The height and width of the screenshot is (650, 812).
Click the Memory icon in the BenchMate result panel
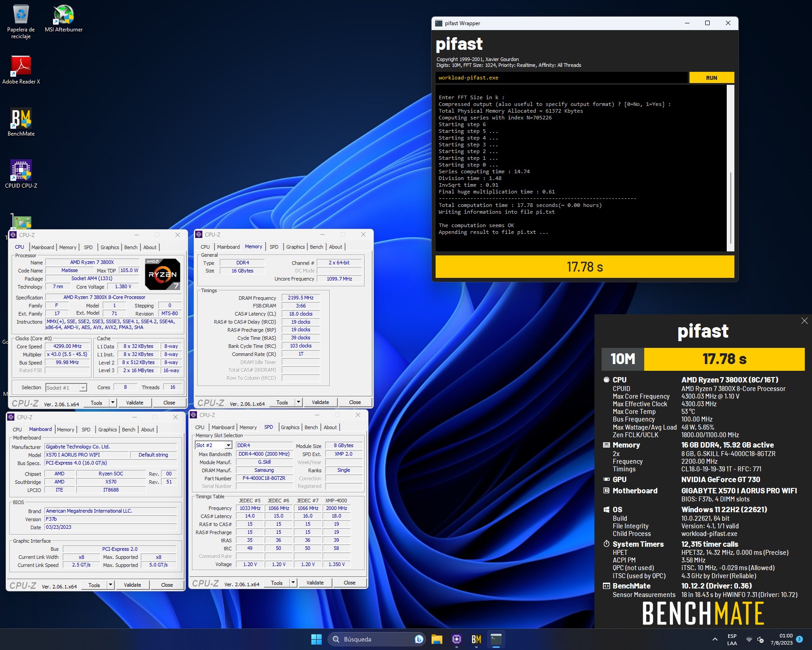pyautogui.click(x=607, y=445)
